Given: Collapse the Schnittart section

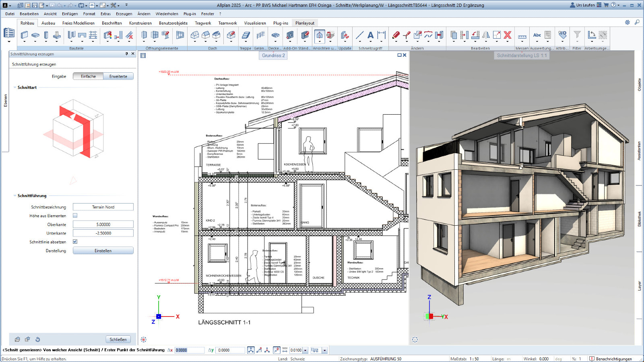Looking at the screenshot, I should pos(15,87).
